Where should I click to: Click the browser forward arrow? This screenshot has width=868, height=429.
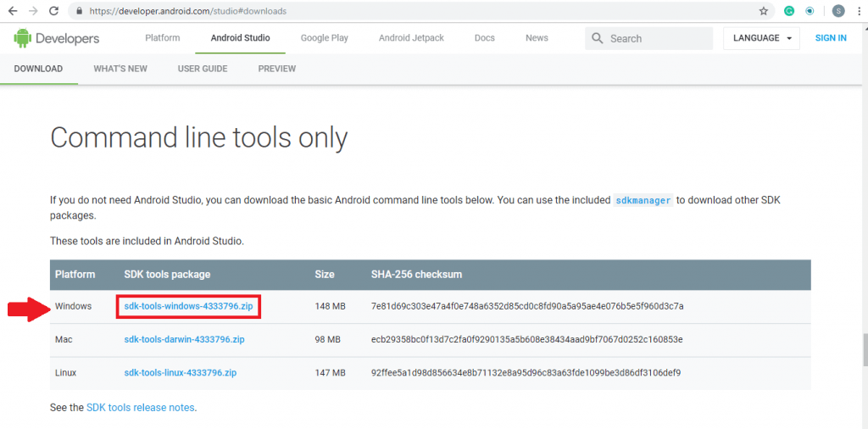tap(32, 11)
